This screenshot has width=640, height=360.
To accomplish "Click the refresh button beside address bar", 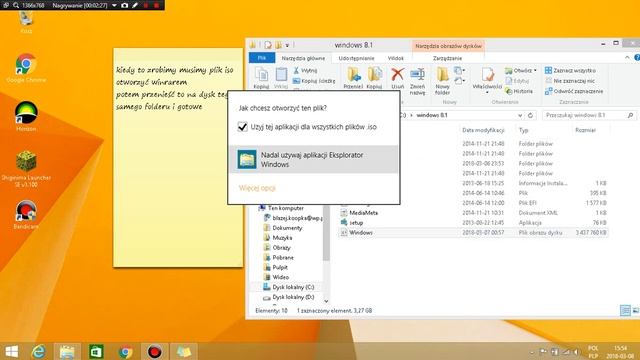I will pyautogui.click(x=530, y=115).
